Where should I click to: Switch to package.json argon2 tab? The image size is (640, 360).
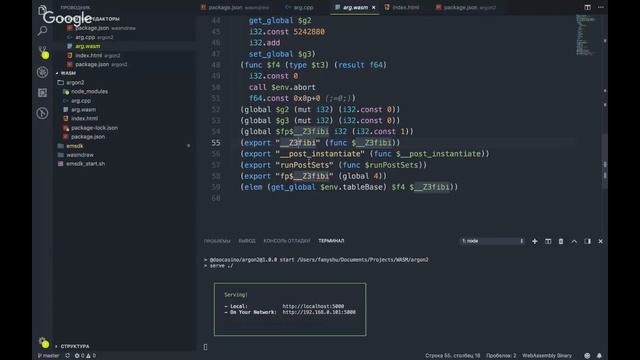[466, 7]
